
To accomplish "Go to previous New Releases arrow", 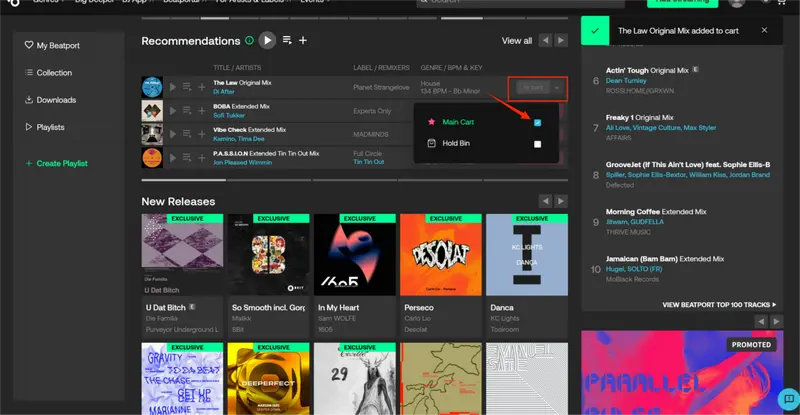I will [545, 201].
